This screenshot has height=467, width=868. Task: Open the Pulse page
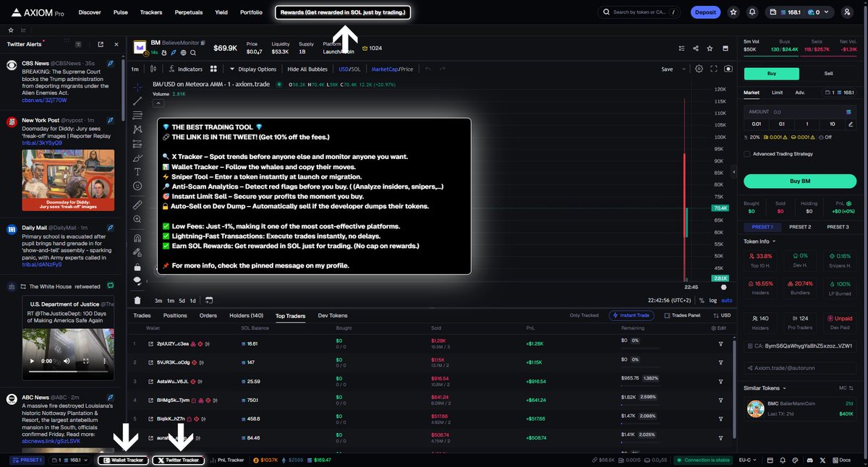[x=121, y=12]
